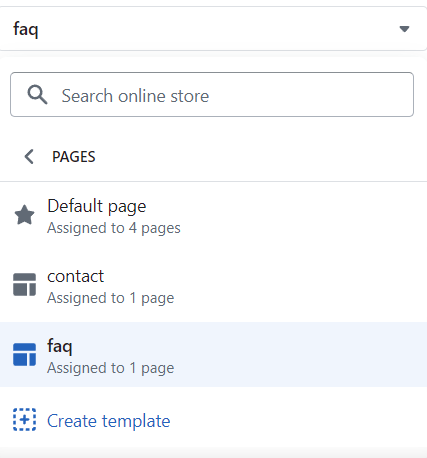The width and height of the screenshot is (427, 458).
Task: Click the gray template icon beside contact
Action: (x=24, y=285)
